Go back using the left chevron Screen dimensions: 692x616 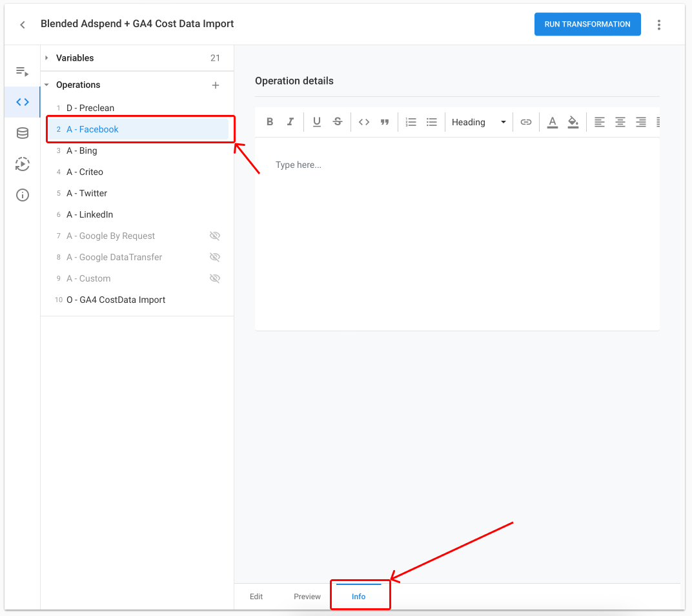pyautogui.click(x=23, y=25)
